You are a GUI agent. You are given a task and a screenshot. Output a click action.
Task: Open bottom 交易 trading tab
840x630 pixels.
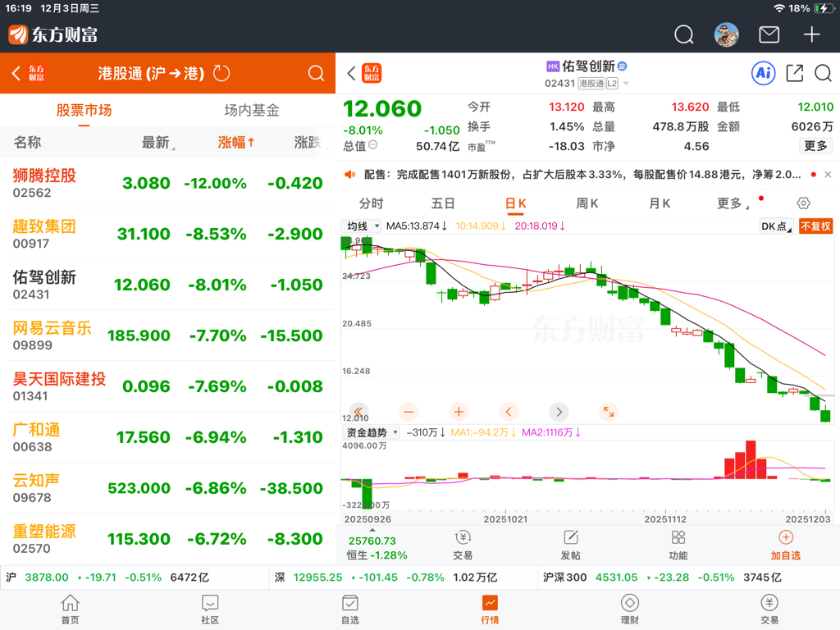(x=769, y=609)
